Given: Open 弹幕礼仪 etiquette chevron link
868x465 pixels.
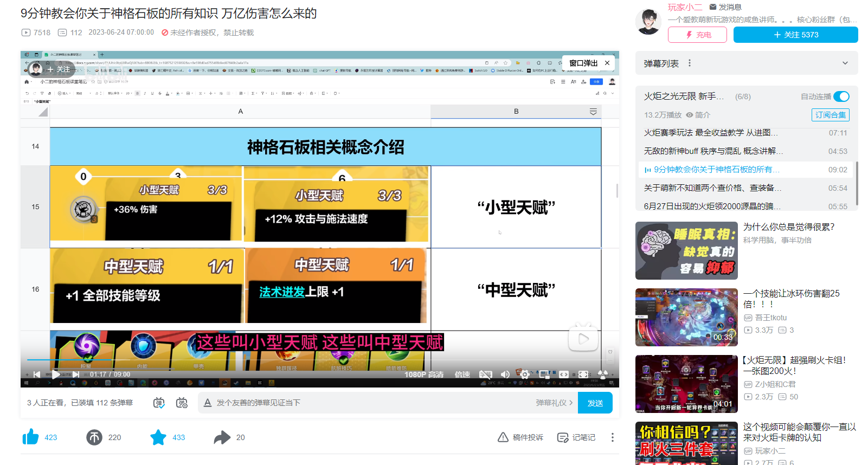Looking at the screenshot, I should pyautogui.click(x=554, y=403).
